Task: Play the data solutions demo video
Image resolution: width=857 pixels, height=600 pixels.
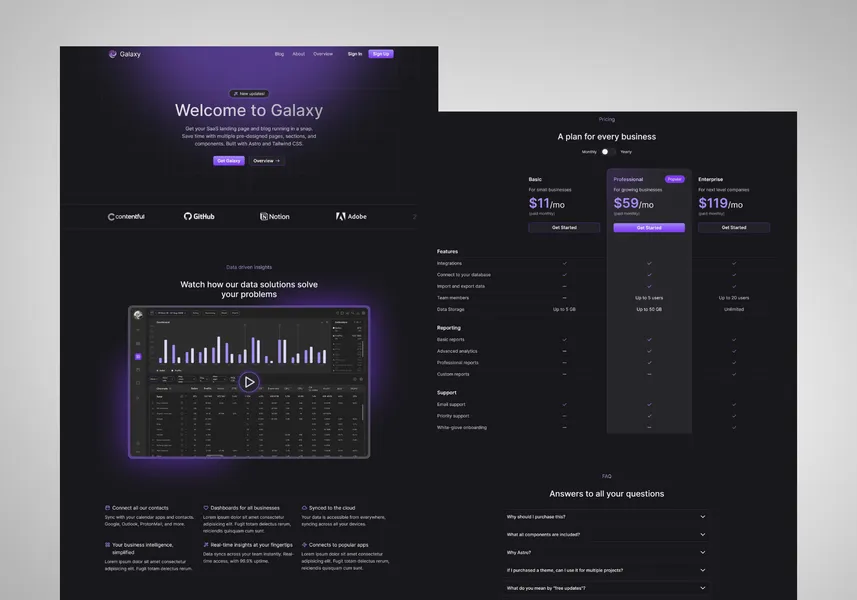Action: 248,382
